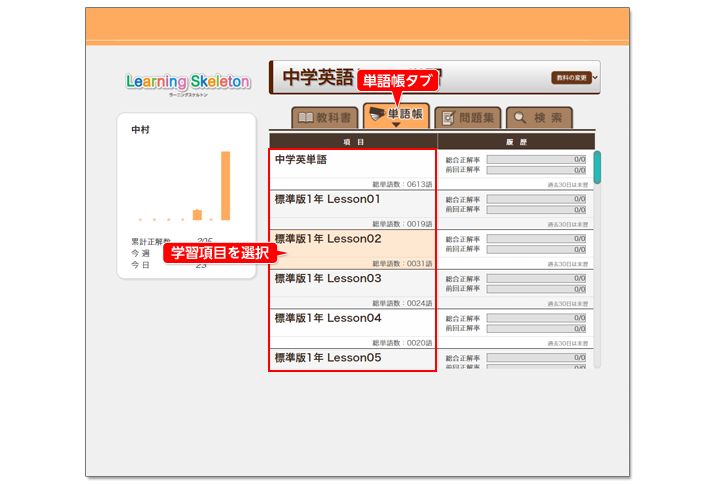The height and width of the screenshot is (484, 715).
Task: Click the 中学英語 subject title
Action: (x=318, y=77)
